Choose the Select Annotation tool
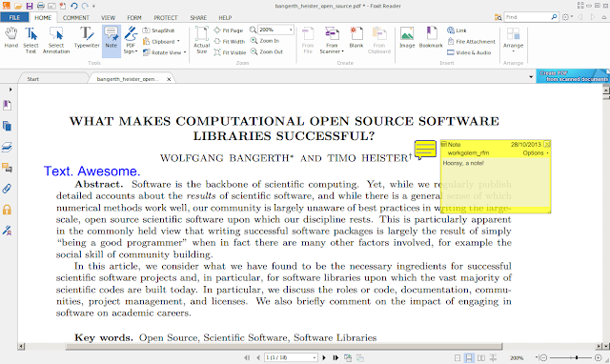Image resolution: width=610 pixels, height=364 pixels. pos(56,40)
